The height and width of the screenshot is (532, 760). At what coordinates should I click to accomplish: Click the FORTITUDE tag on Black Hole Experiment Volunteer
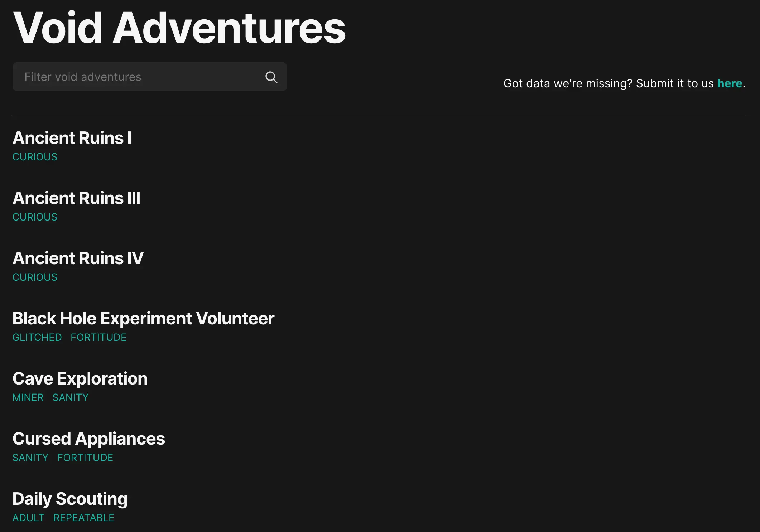click(98, 338)
